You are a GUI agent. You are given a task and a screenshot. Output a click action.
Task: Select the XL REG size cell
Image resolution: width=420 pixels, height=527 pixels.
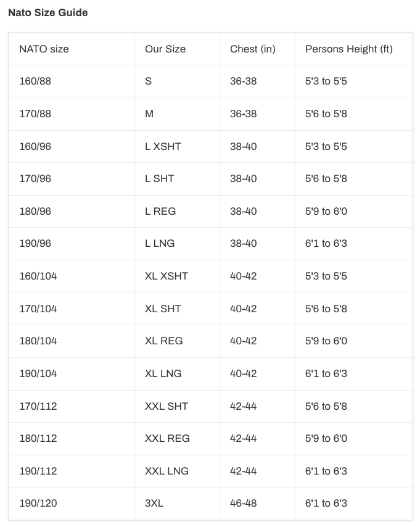164,341
